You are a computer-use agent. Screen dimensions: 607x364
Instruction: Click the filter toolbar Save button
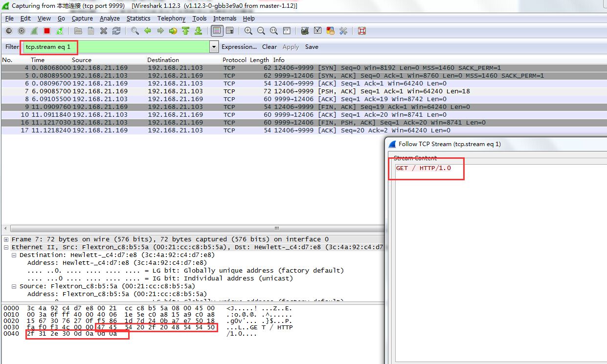312,47
